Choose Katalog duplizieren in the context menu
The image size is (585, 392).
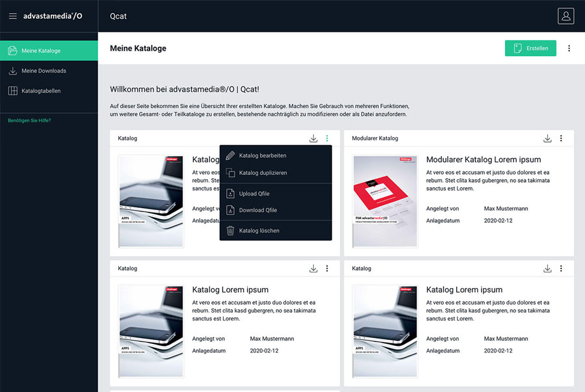tap(276, 173)
